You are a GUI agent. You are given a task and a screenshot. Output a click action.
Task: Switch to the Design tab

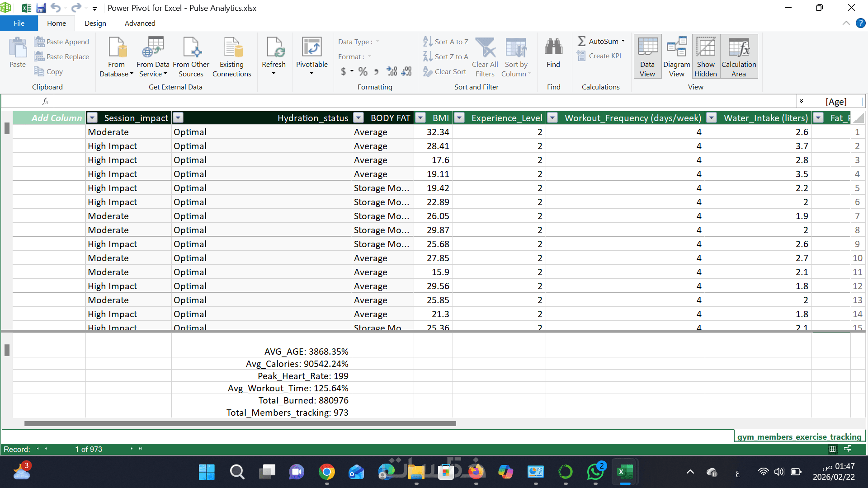(x=95, y=23)
